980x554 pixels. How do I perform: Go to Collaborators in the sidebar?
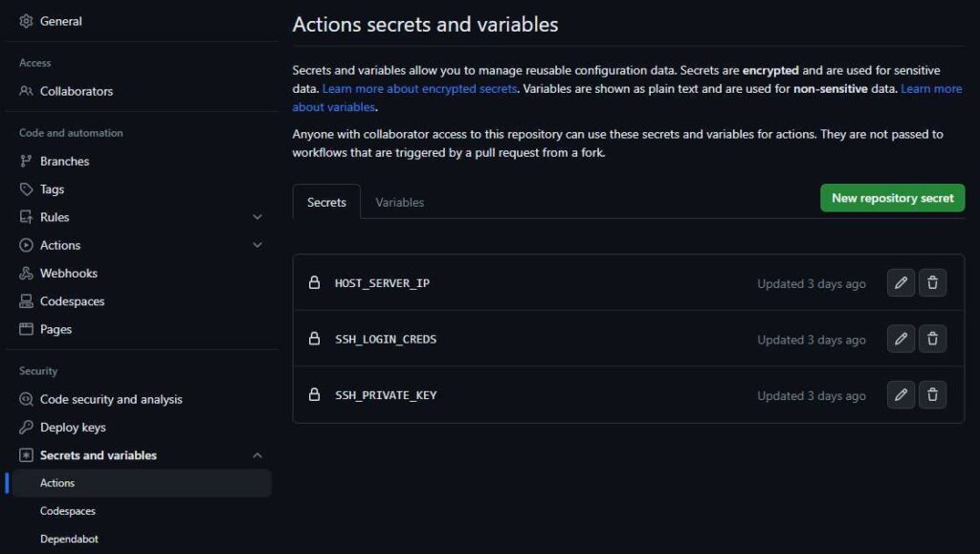pos(76,92)
